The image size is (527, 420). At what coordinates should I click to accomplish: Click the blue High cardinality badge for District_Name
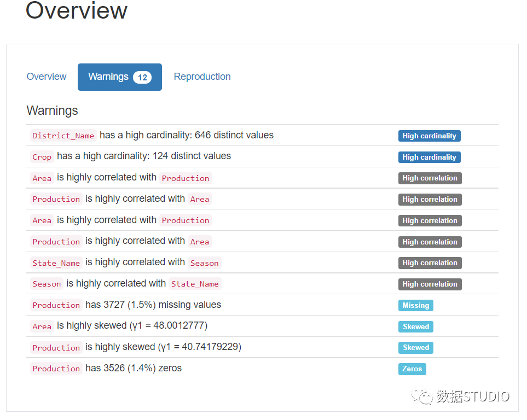pyautogui.click(x=430, y=136)
